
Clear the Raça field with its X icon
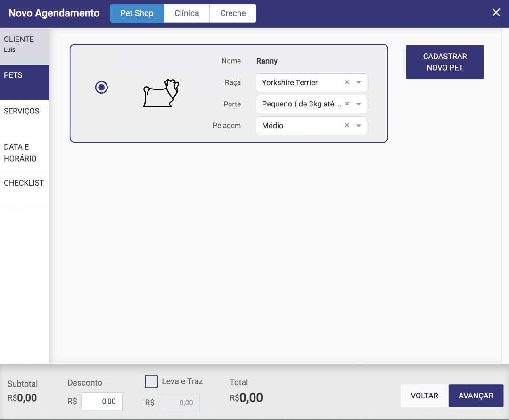(347, 82)
